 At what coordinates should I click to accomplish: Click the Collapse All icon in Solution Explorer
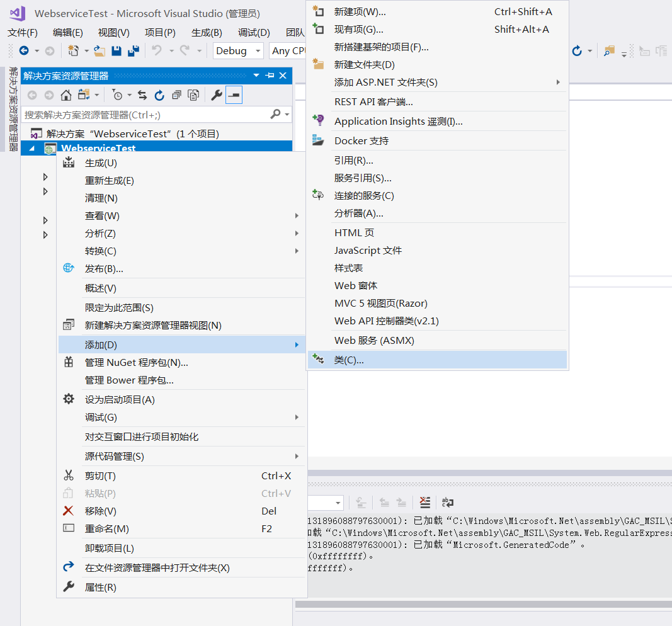coord(176,95)
